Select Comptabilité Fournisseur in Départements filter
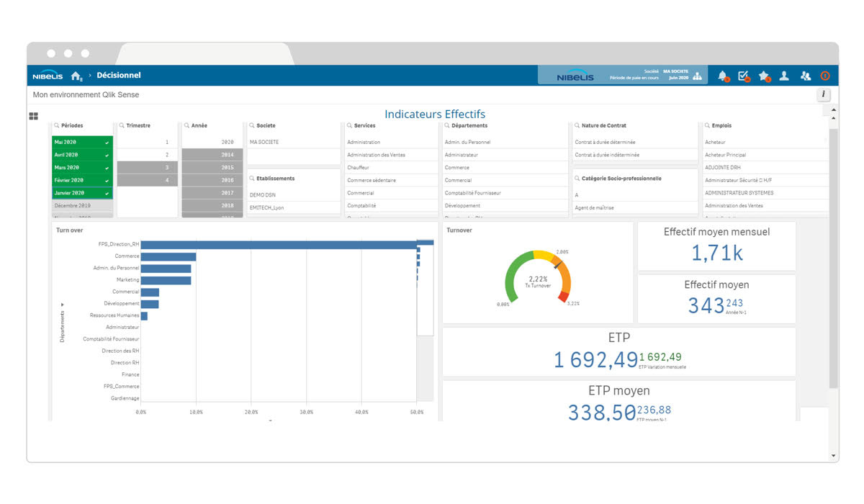The width and height of the screenshot is (864, 504). coord(505,193)
